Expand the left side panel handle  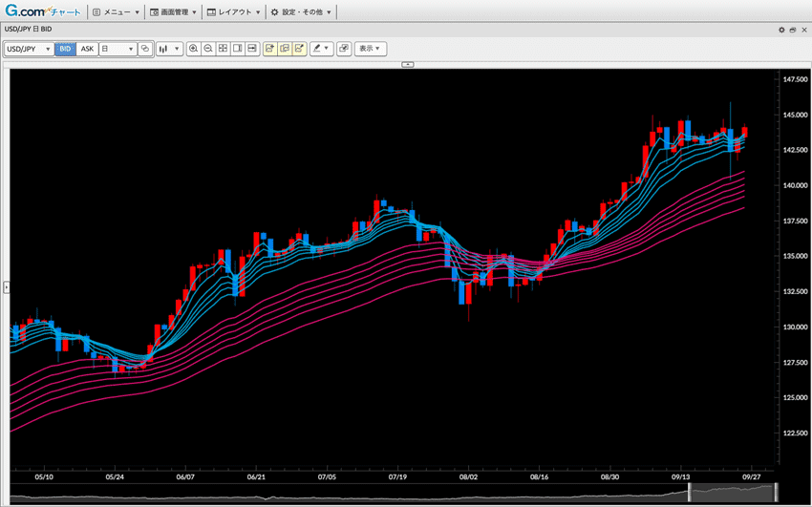(7, 287)
